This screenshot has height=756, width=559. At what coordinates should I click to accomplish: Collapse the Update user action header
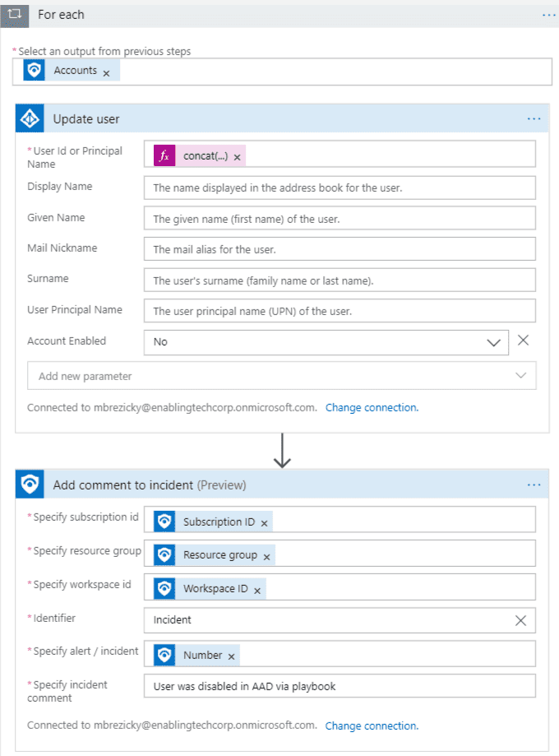pyautogui.click(x=282, y=118)
